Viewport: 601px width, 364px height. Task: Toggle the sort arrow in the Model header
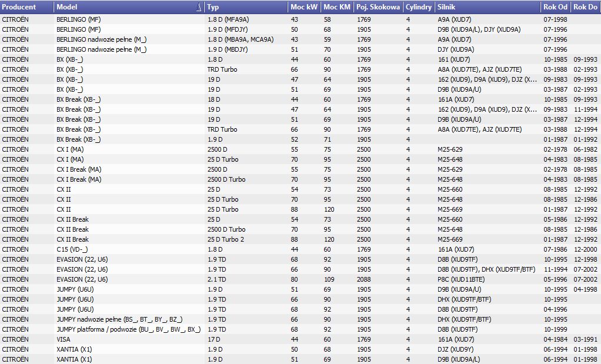pyautogui.click(x=199, y=7)
